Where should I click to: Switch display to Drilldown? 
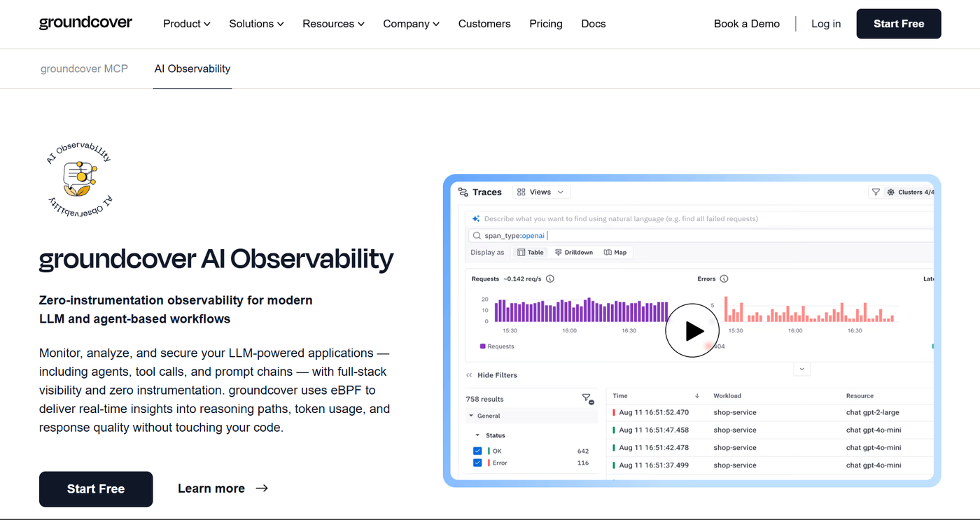tap(574, 253)
